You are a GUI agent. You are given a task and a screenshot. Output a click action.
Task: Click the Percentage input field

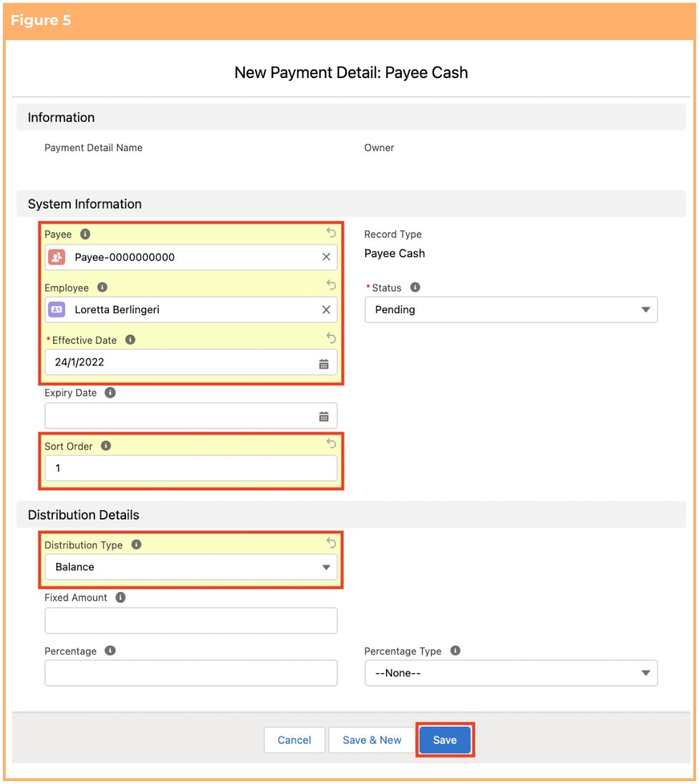tap(191, 673)
